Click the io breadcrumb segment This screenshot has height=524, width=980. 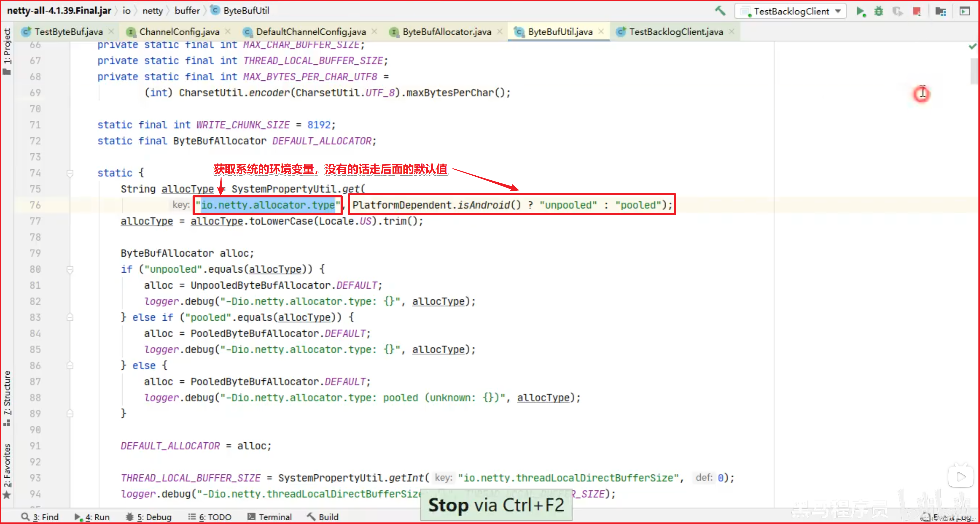click(x=127, y=11)
